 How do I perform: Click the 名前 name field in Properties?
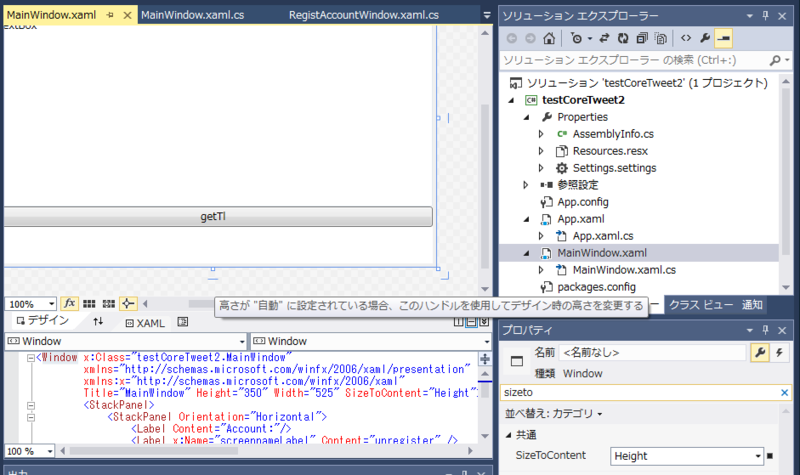[653, 353]
